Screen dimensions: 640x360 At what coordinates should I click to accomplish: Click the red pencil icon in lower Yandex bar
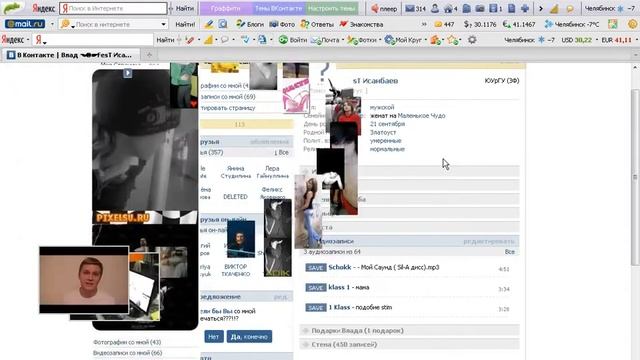(x=189, y=40)
